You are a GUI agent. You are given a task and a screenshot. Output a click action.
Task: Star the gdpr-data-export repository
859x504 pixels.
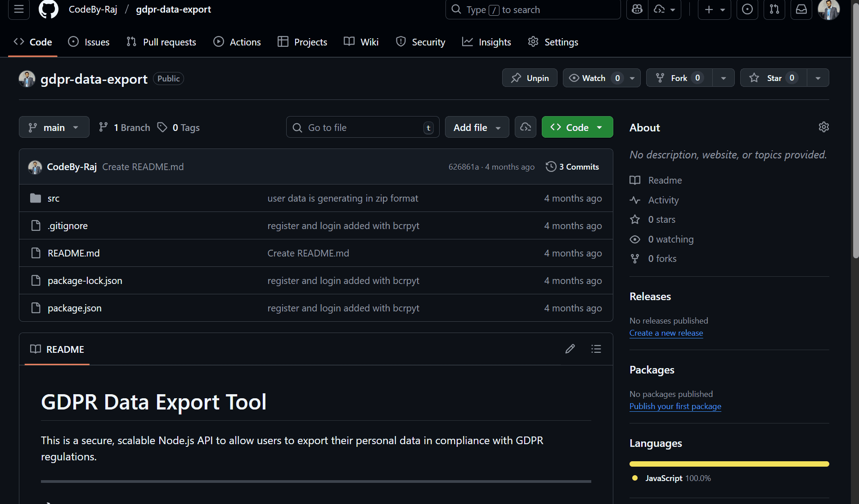(x=773, y=77)
